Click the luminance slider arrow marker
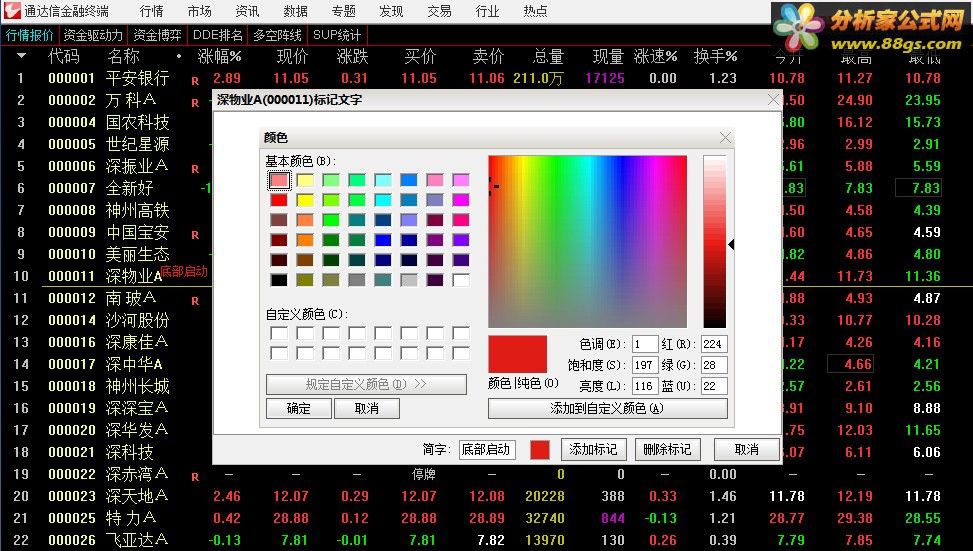 [732, 244]
